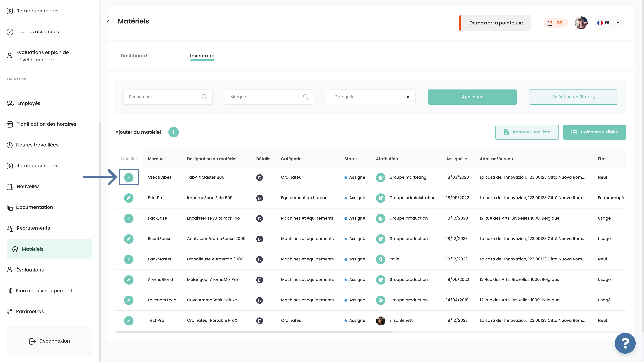644x362 pixels.
Task: Click the Appliquer button
Action: pos(472,97)
